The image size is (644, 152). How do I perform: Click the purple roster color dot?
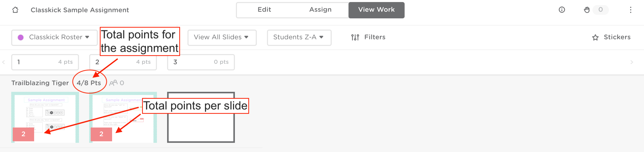tap(21, 37)
